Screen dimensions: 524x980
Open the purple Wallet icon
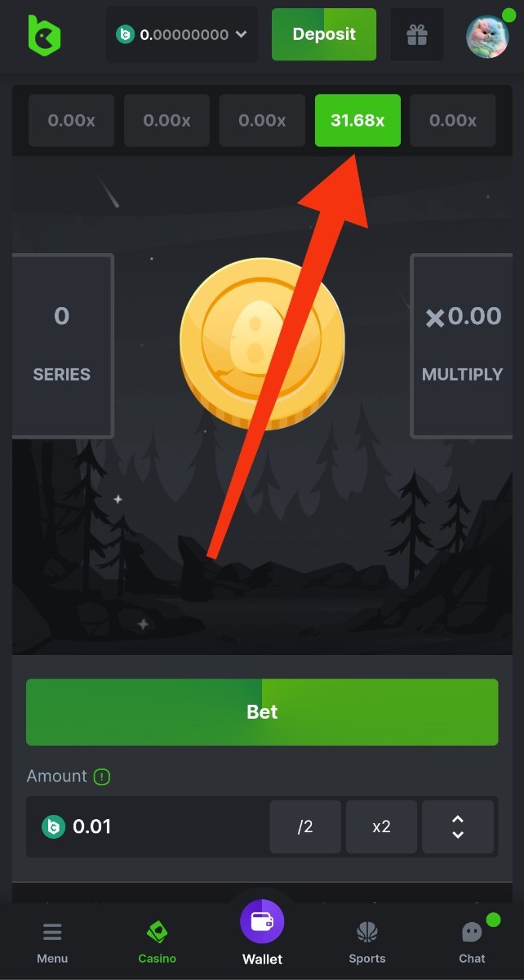pos(262,921)
